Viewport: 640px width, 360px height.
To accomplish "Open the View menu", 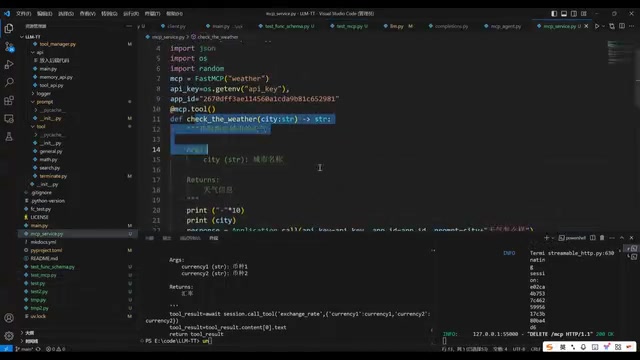I will tap(87, 13).
